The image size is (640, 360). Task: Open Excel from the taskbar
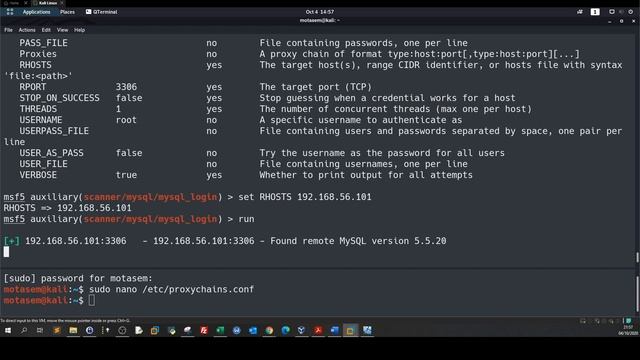point(220,330)
